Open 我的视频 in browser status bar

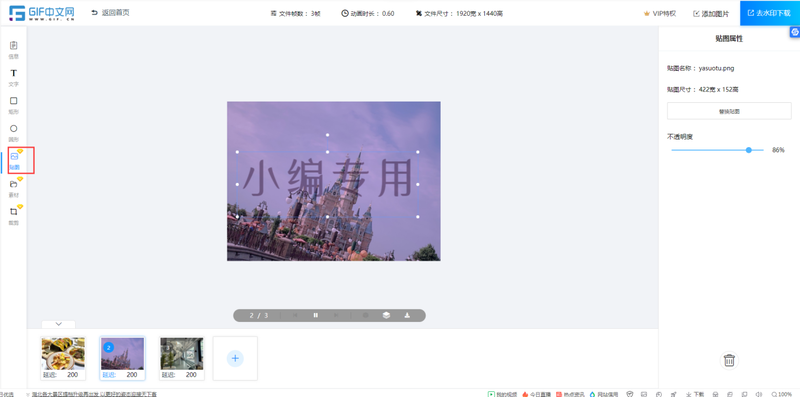coord(502,394)
